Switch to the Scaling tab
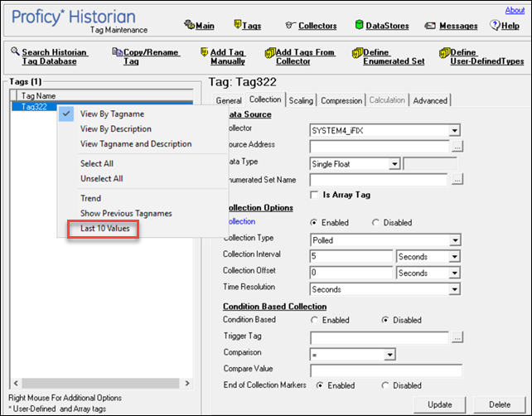The height and width of the screenshot is (416, 532). click(301, 100)
